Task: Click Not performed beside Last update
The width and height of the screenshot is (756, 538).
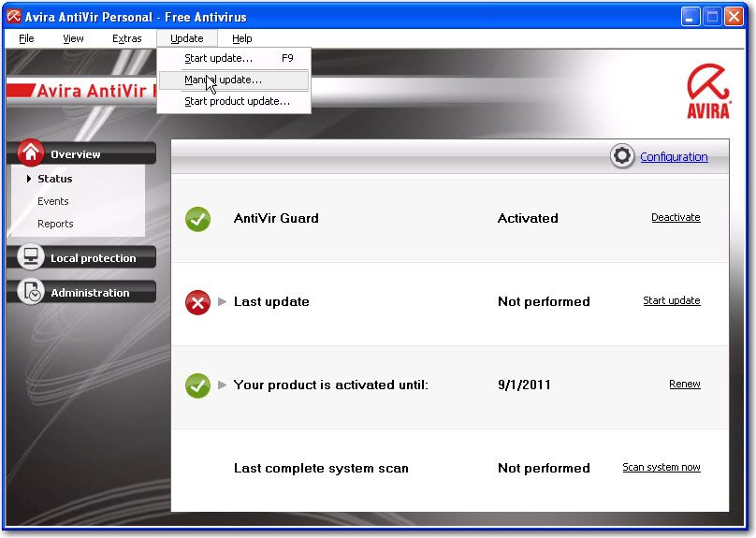Action: [x=544, y=302]
